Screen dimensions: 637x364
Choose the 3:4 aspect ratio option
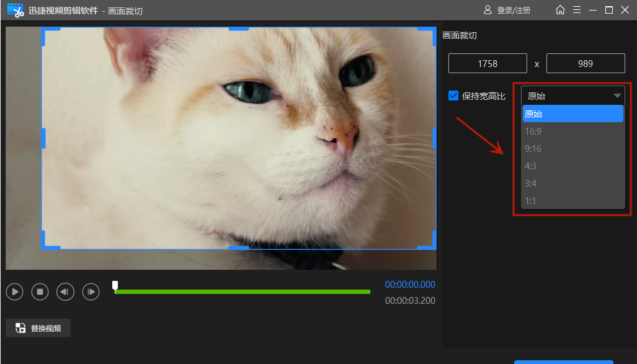[573, 184]
